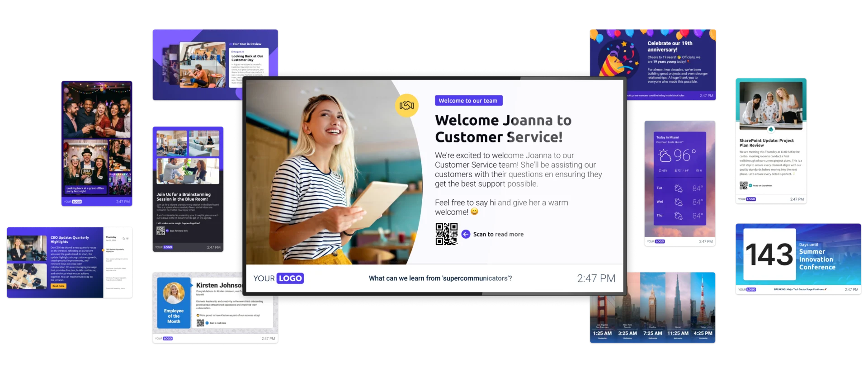Click the "Our Year in Review" label
This screenshot has height=372, width=868.
pos(247,44)
